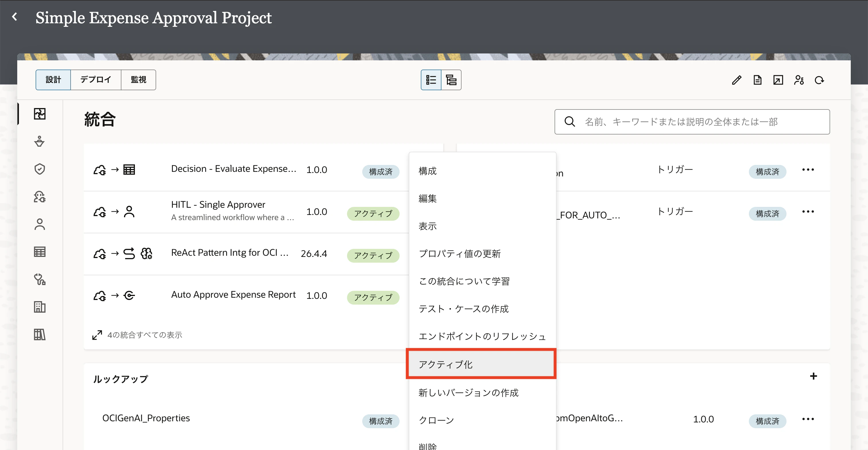Open actions menu for FOR_AUTO トリガー row

point(808,211)
